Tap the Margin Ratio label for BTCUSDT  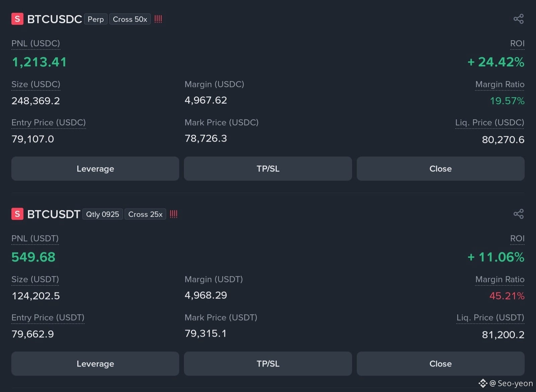[x=500, y=279]
